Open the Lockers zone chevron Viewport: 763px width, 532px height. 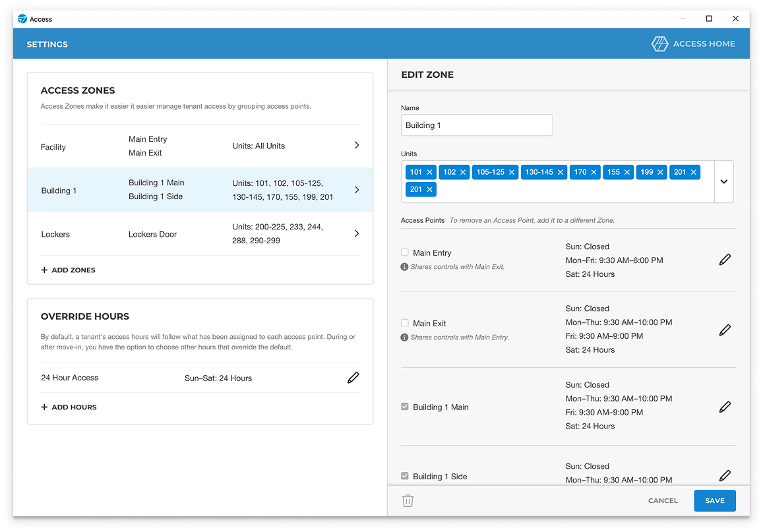[357, 233]
